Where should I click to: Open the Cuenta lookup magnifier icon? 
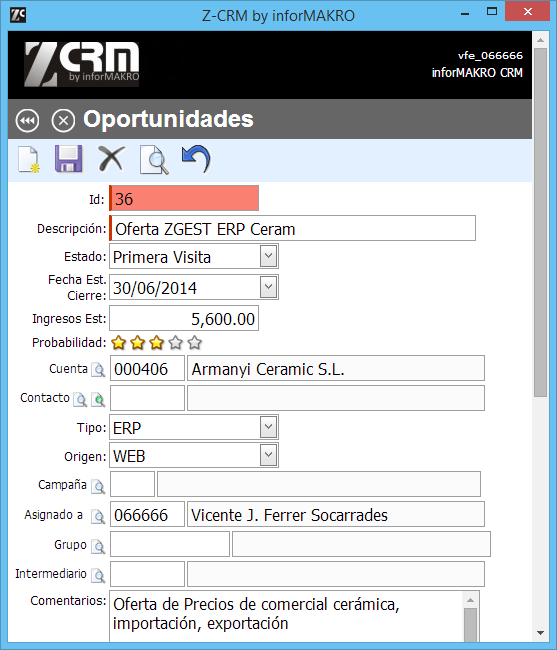click(98, 369)
